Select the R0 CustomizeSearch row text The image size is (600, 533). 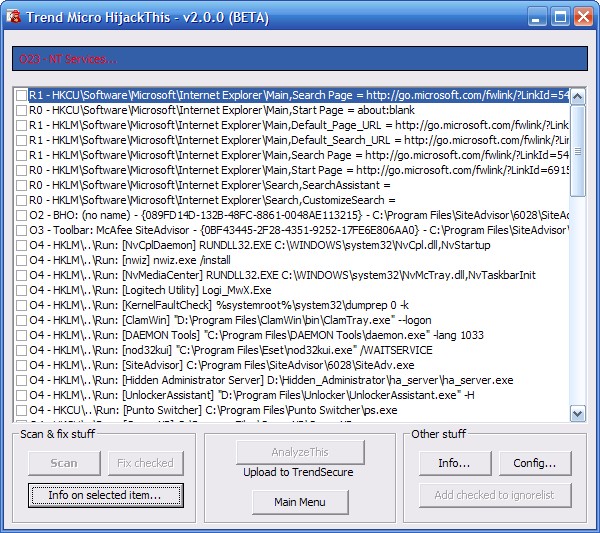click(212, 200)
